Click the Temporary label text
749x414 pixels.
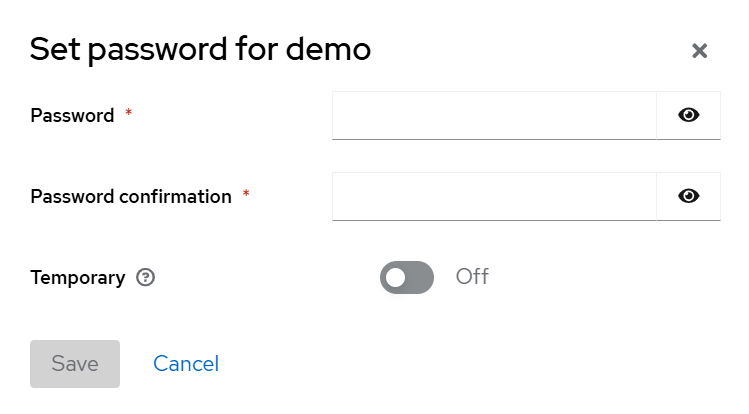point(78,278)
